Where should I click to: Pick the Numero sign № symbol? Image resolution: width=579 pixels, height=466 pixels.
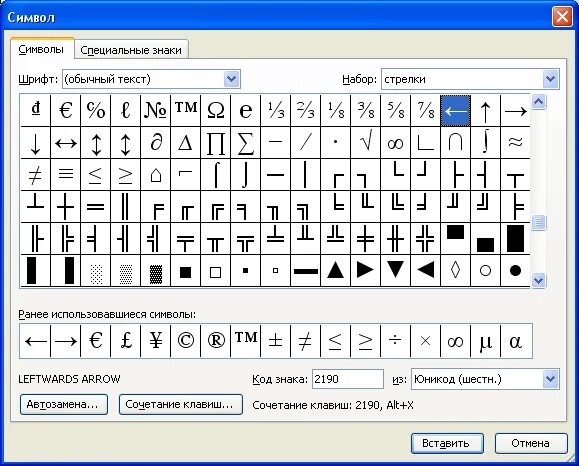coord(155,110)
